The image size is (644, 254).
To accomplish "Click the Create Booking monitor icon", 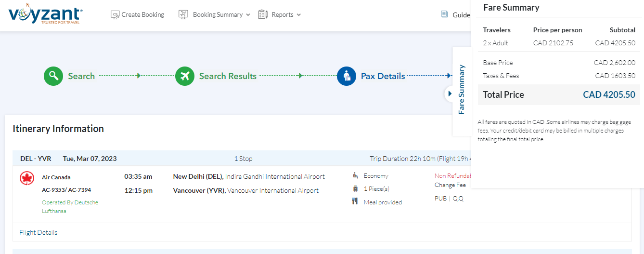I will point(115,15).
